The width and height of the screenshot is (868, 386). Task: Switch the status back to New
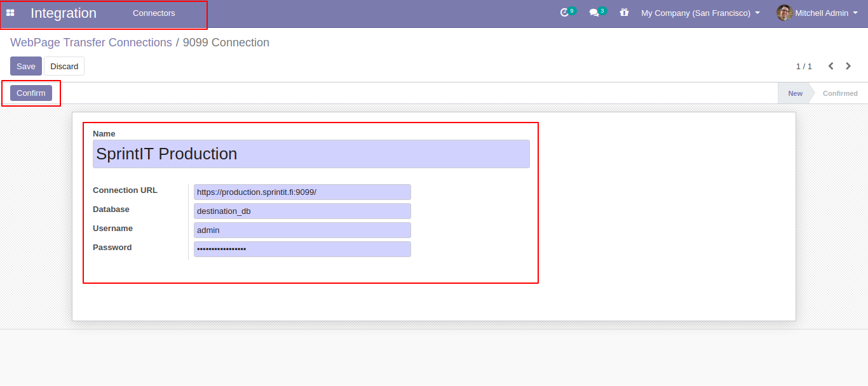pyautogui.click(x=795, y=93)
